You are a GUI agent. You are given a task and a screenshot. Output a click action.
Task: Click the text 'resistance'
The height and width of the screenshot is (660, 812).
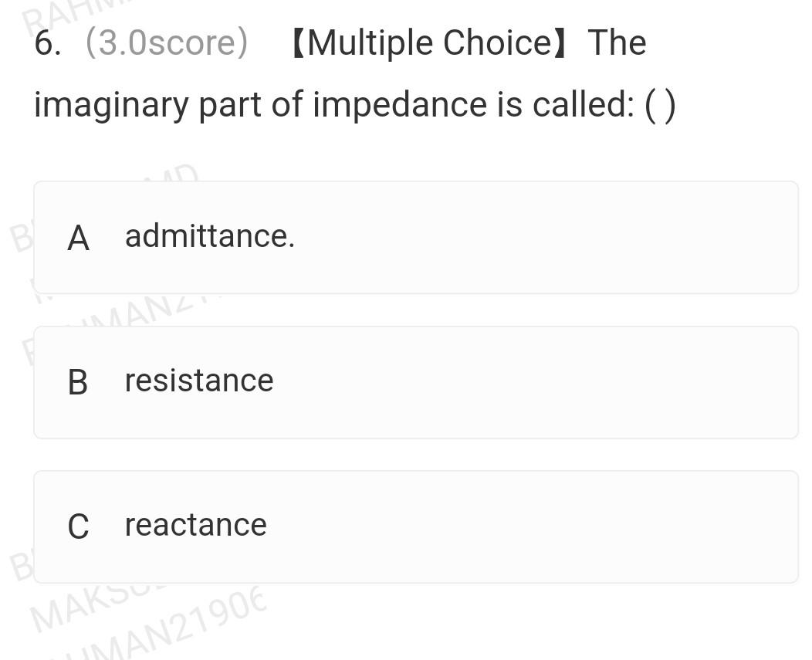(199, 381)
